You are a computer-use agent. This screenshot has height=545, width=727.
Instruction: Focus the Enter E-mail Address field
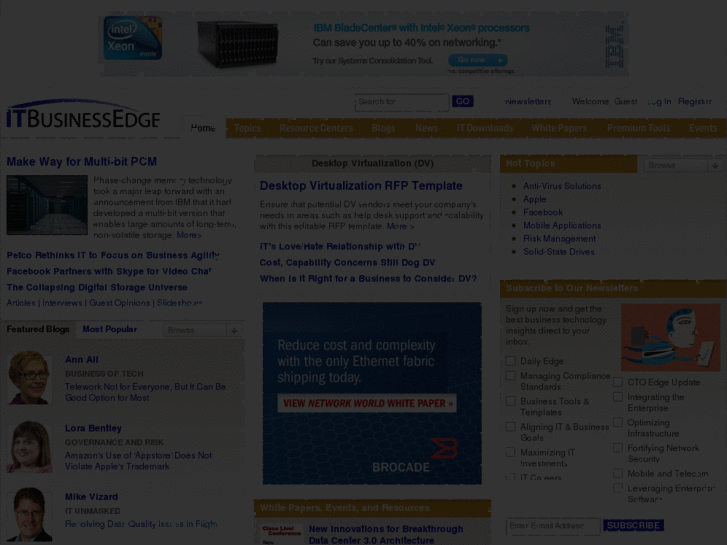pyautogui.click(x=553, y=526)
